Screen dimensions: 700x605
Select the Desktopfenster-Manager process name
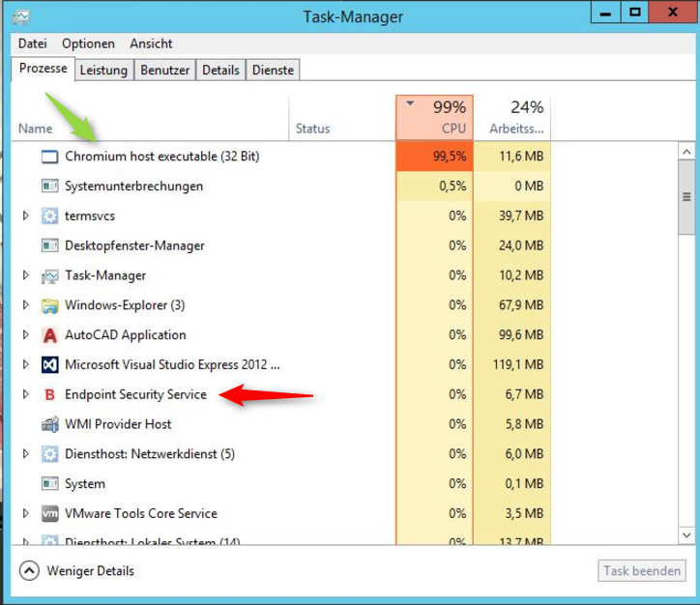pos(134,245)
